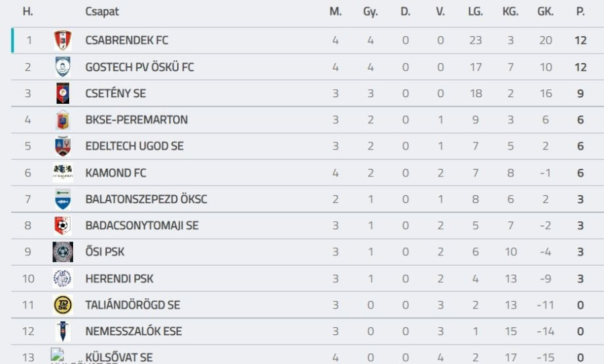
Task: Click Csabrendek FC's 12 points value
Action: pos(580,41)
